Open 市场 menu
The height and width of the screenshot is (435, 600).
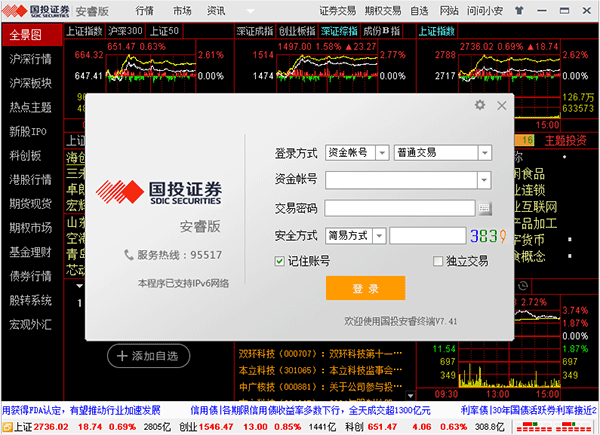coord(182,11)
